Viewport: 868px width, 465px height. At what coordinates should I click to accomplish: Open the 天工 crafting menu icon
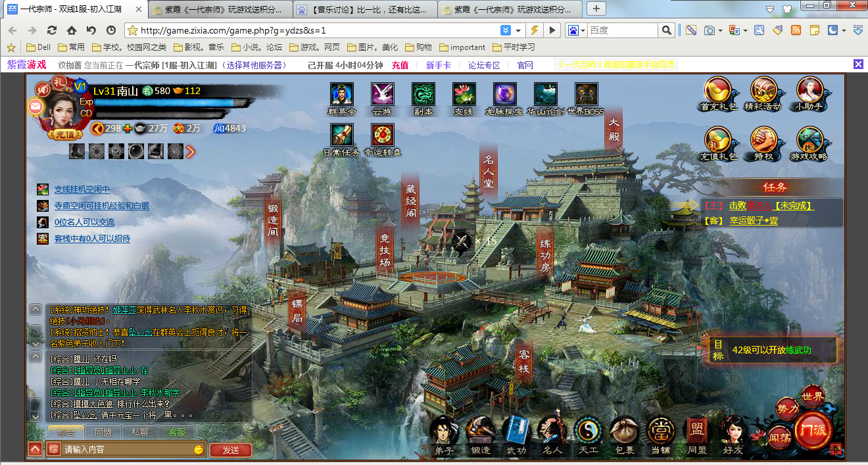(x=588, y=435)
